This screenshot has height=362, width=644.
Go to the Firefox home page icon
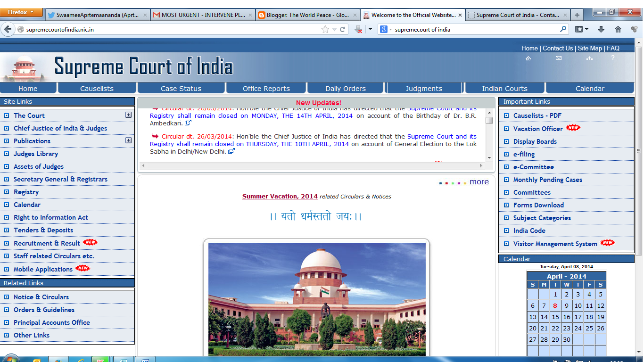pyautogui.click(x=618, y=29)
